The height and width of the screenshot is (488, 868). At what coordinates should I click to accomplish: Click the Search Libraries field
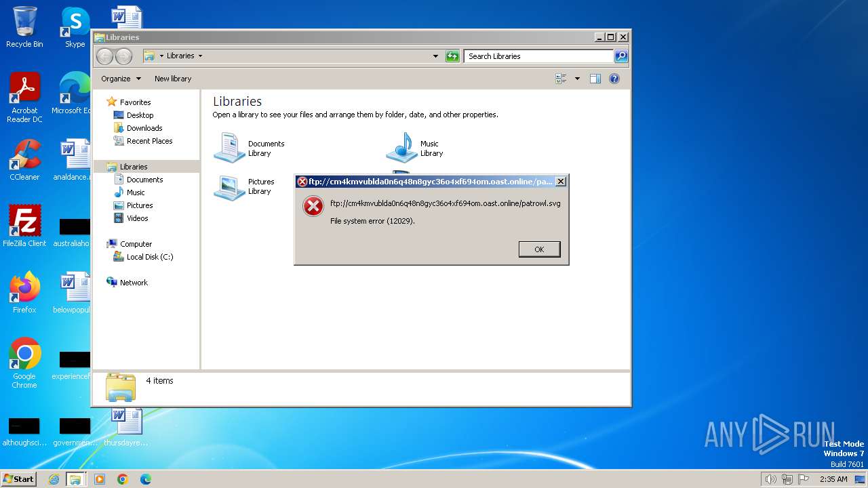(x=539, y=56)
